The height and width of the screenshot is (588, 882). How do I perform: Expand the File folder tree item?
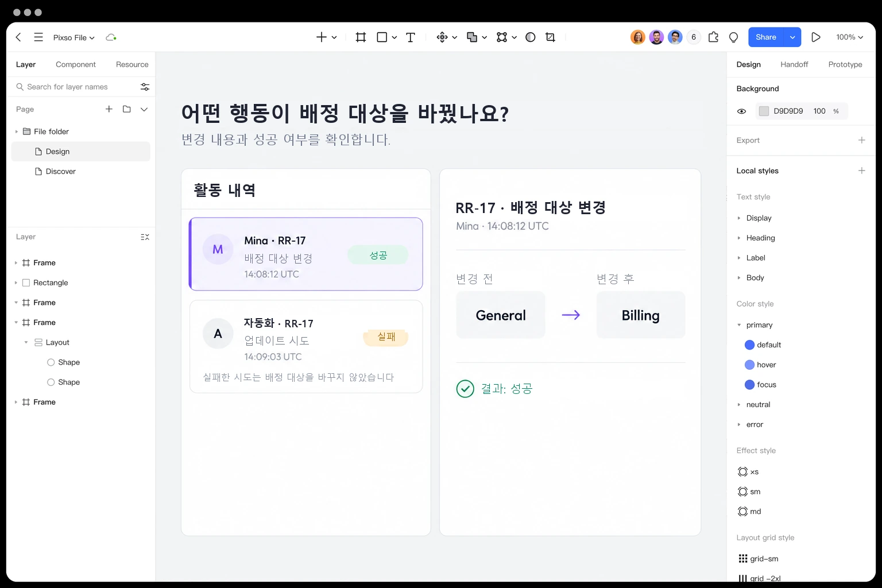coord(16,131)
